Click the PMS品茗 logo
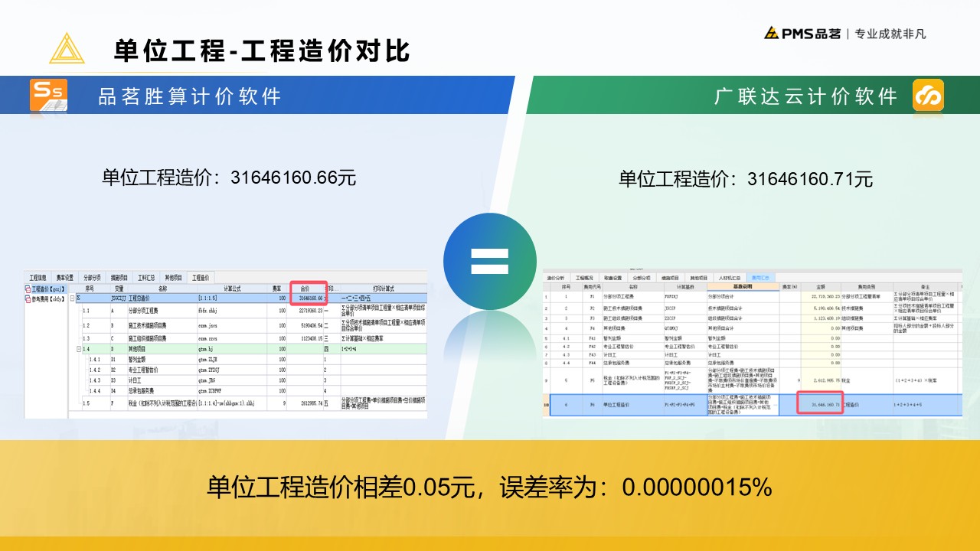This screenshot has height=551, width=980. 802,34
